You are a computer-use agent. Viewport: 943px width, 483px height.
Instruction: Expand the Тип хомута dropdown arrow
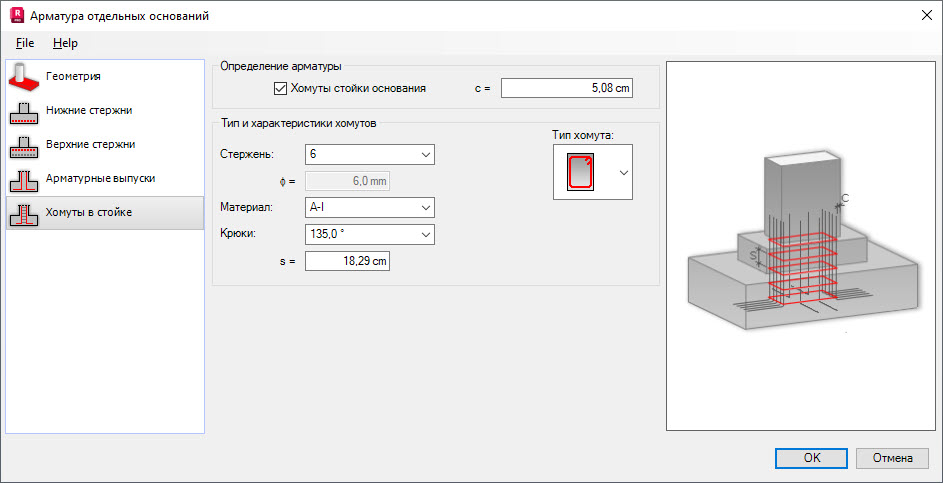click(x=624, y=173)
